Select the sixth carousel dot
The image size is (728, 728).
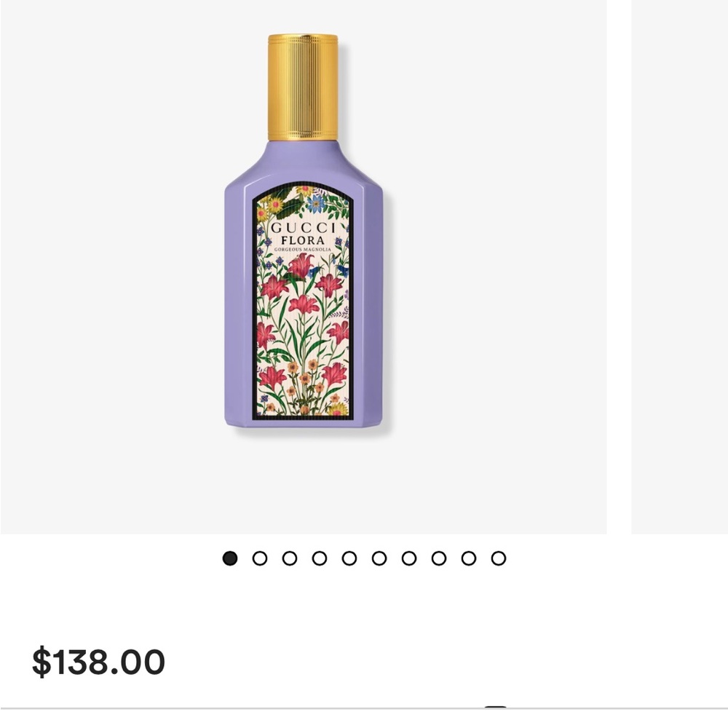coord(379,558)
